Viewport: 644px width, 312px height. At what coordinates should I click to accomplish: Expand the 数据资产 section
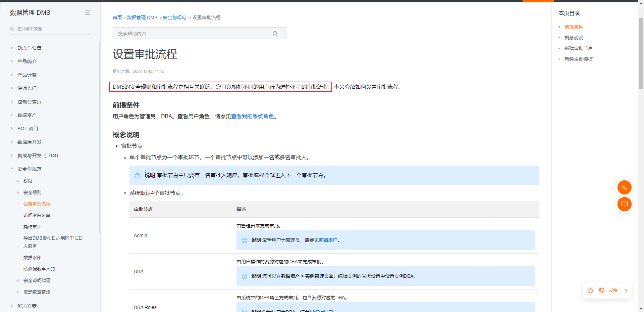click(x=12, y=115)
